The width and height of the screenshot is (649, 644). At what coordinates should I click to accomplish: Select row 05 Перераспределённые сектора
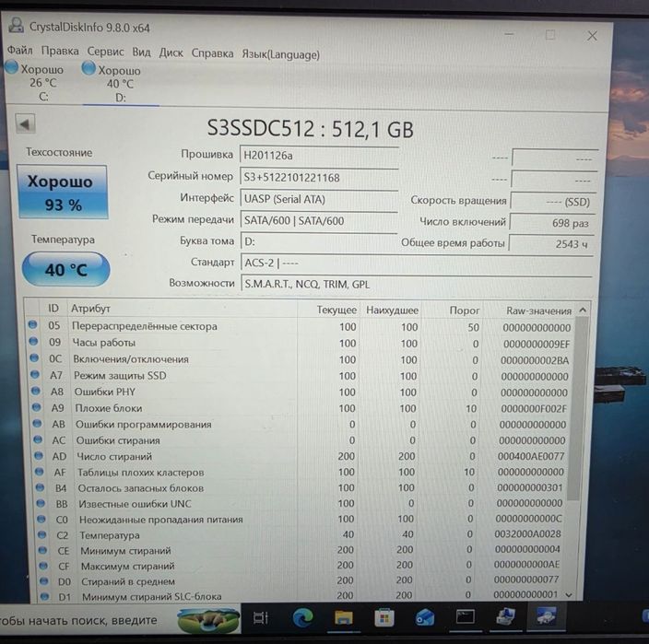[301, 327]
